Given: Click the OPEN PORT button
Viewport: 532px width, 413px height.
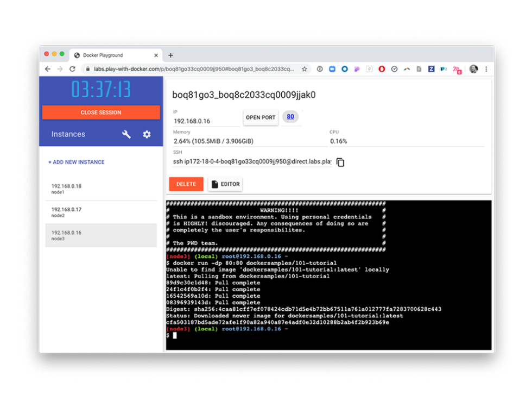Looking at the screenshot, I should [261, 117].
